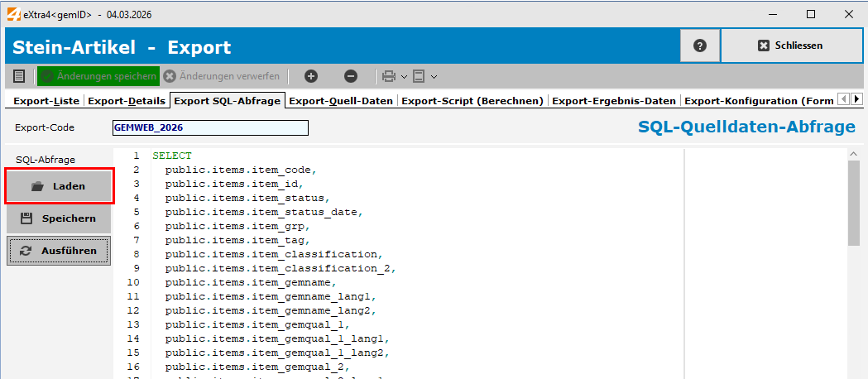Image resolution: width=868 pixels, height=379 pixels.
Task: Click the eXtra4 app icon in title bar
Action: pos(14,14)
